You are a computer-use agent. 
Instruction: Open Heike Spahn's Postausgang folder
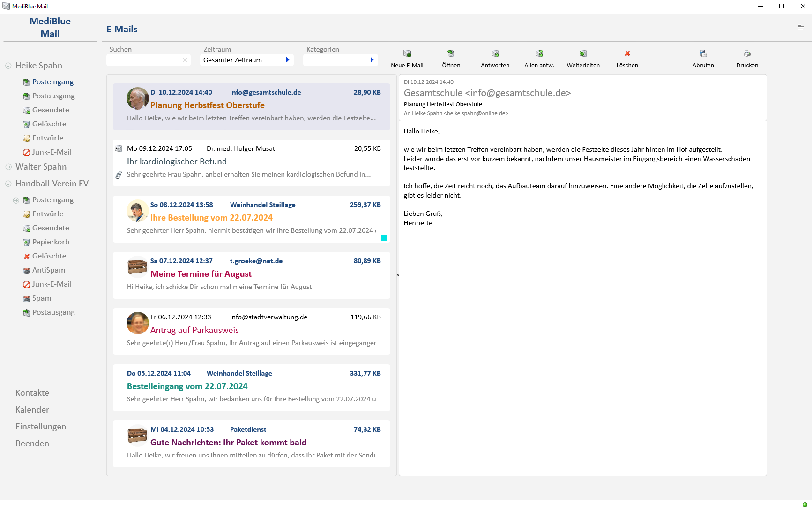53,96
